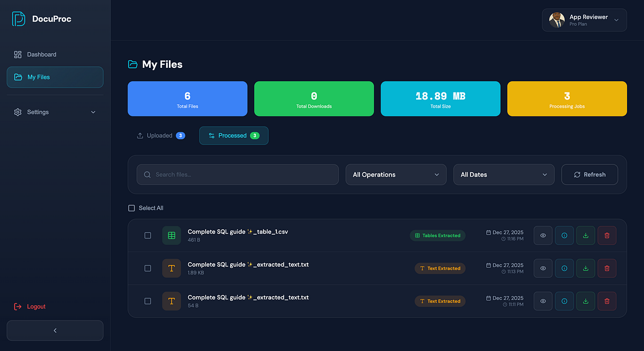
Task: Open the App Reviewer account dropdown
Action: [584, 20]
